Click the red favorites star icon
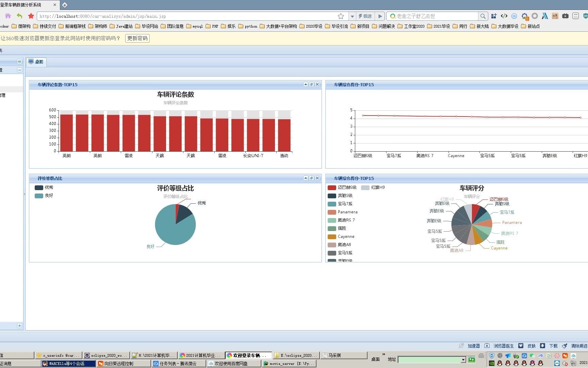Screen dimensions: 588x368 (x=31, y=16)
